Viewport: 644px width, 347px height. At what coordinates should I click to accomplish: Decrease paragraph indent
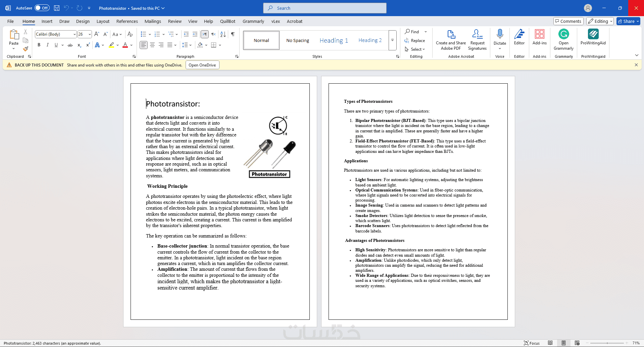186,34
